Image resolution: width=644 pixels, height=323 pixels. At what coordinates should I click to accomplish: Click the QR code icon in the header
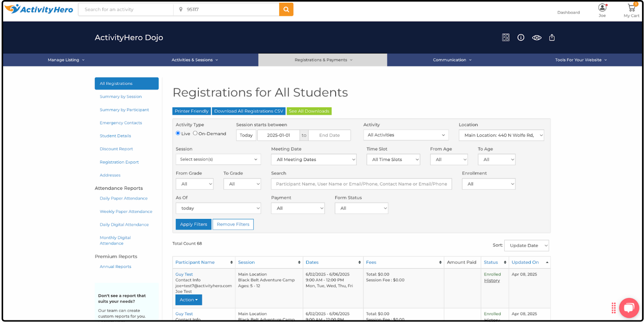(x=506, y=37)
